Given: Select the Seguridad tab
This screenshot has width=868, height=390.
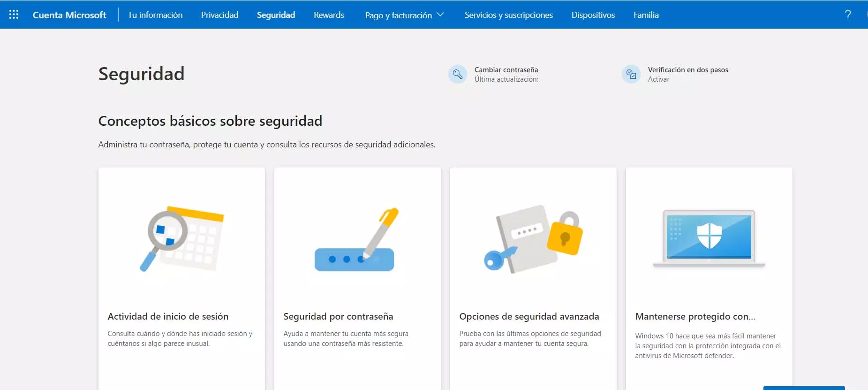Looking at the screenshot, I should point(276,15).
